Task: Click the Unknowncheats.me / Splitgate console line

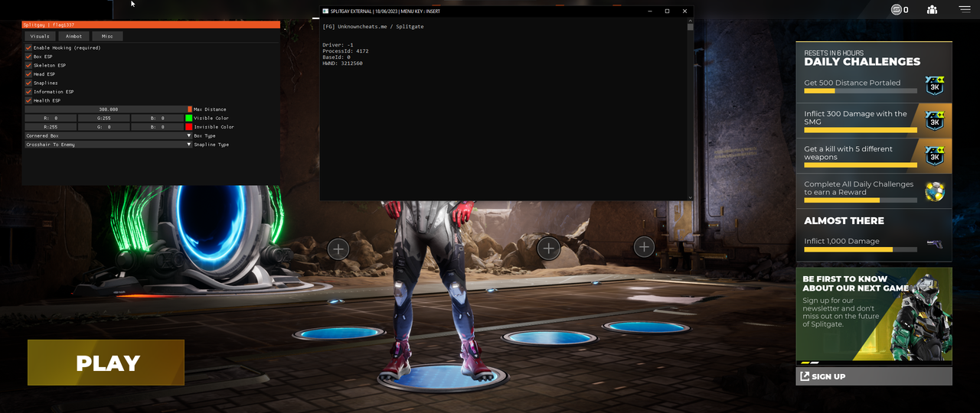Action: pyautogui.click(x=373, y=27)
